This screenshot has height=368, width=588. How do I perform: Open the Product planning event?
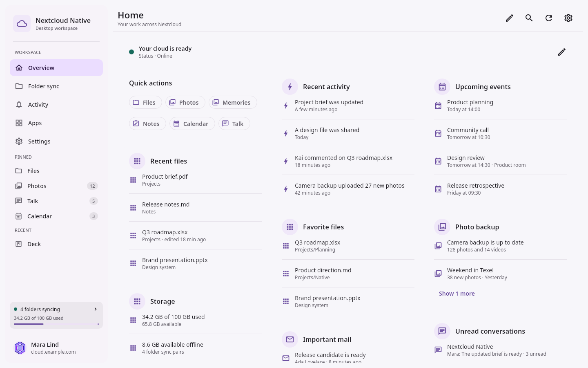[x=500, y=105]
